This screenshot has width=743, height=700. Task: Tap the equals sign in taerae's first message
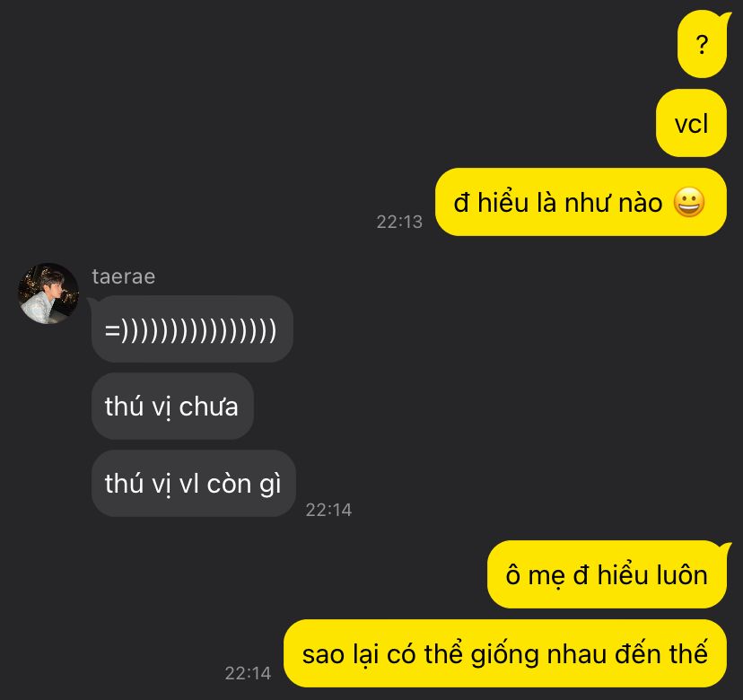(112, 330)
